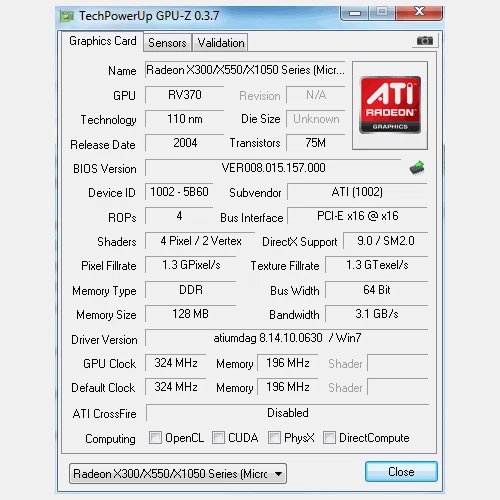Enable the OpenCL checkbox

coord(155,437)
